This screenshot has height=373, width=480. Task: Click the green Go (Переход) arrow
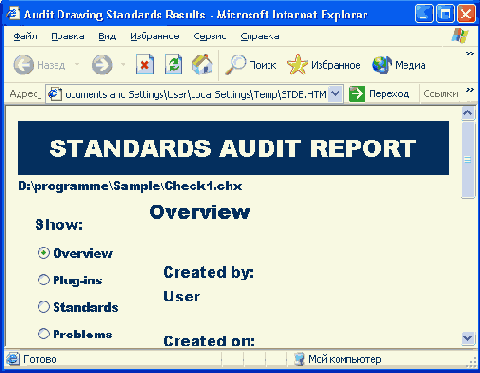tap(357, 94)
